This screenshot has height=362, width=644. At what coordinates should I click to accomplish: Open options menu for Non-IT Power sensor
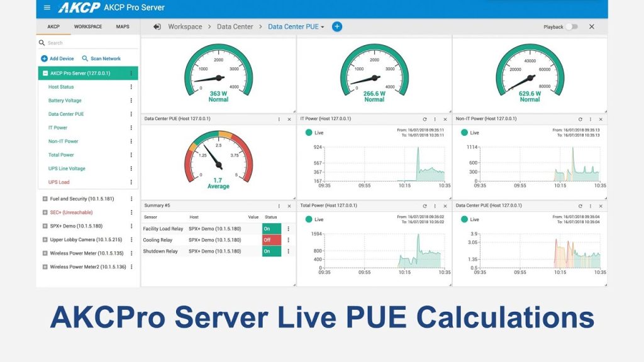tap(131, 141)
